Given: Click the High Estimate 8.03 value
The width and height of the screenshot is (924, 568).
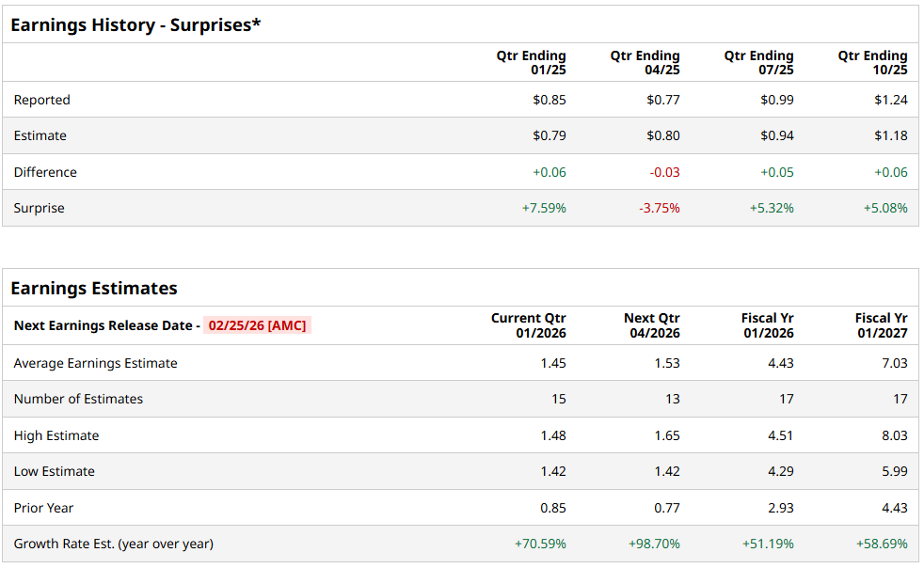Looking at the screenshot, I should coord(895,435).
